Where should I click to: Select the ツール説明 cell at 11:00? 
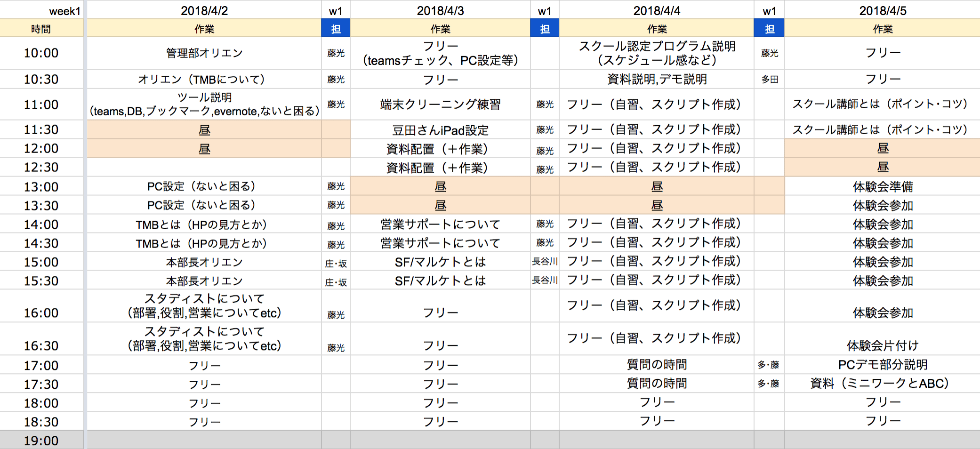[204, 104]
